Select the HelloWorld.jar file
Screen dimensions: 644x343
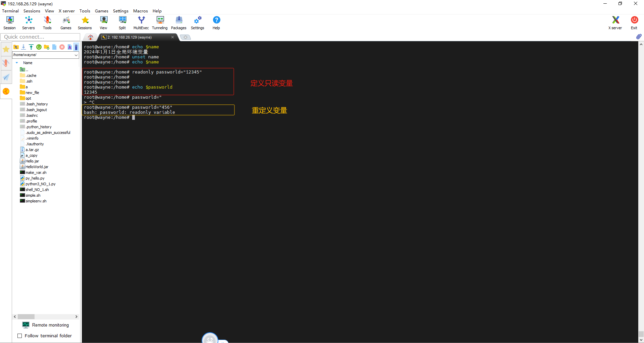(x=34, y=167)
